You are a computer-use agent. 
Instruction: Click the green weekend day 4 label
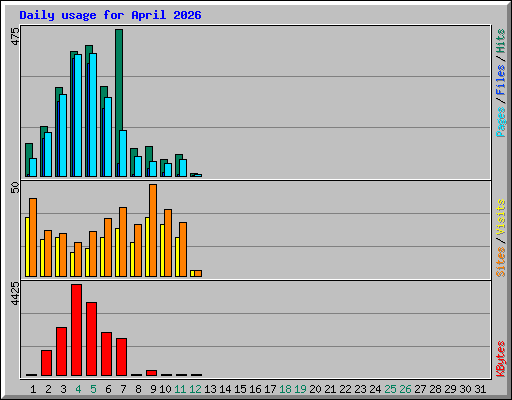click(78, 389)
